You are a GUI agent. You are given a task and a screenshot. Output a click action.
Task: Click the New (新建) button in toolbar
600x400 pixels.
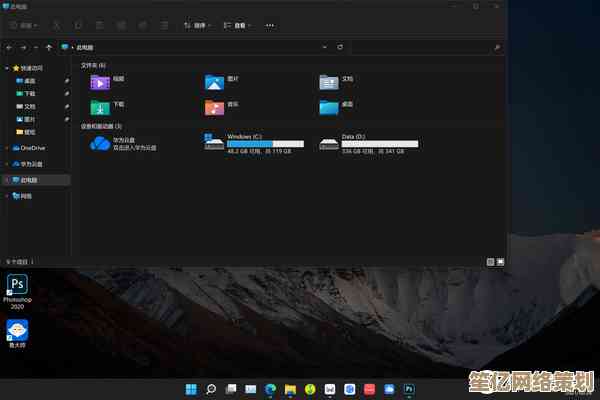click(x=20, y=23)
